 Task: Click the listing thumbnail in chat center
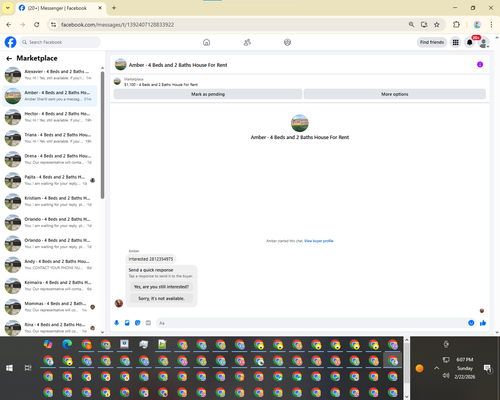(x=300, y=123)
